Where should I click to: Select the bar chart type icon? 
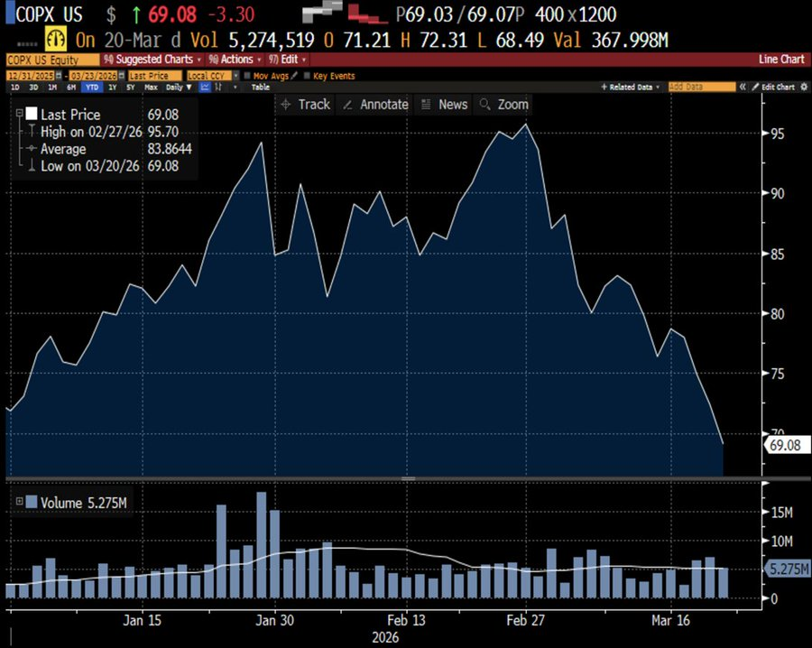(218, 87)
